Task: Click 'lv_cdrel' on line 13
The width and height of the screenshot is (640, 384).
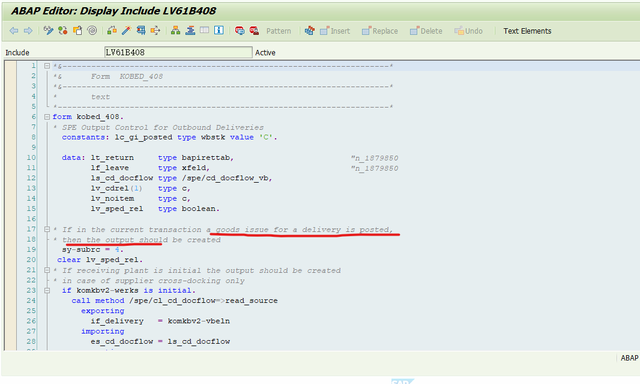Action: pos(110,188)
